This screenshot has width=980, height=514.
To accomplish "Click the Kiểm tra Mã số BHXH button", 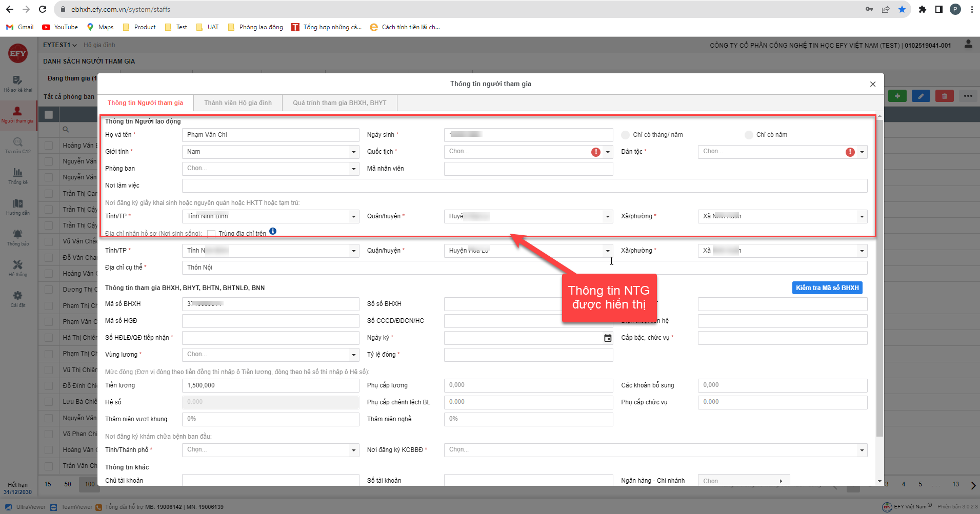I will point(827,288).
